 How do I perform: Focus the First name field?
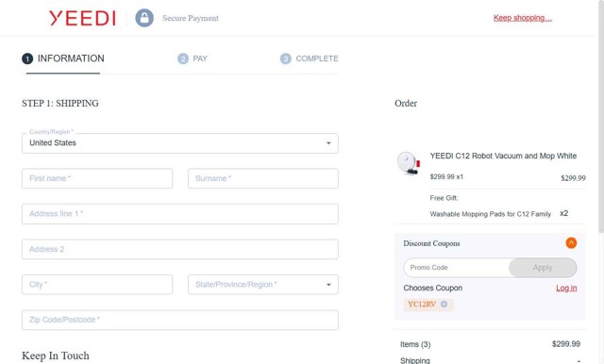tap(97, 178)
